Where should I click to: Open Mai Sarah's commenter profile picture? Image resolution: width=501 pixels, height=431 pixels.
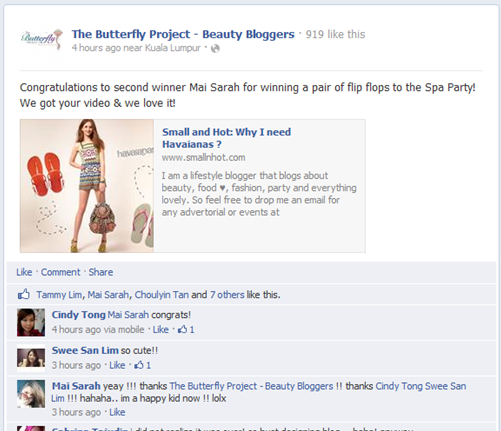(31, 394)
